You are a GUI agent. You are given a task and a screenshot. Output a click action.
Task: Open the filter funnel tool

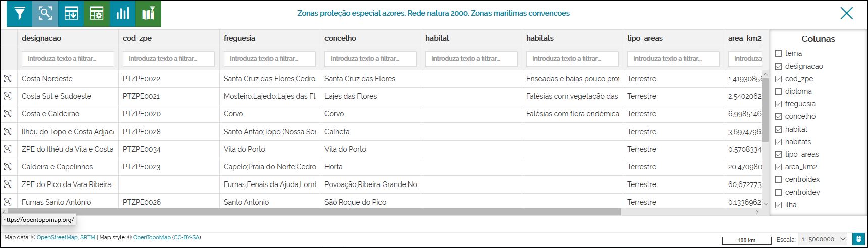(x=19, y=13)
